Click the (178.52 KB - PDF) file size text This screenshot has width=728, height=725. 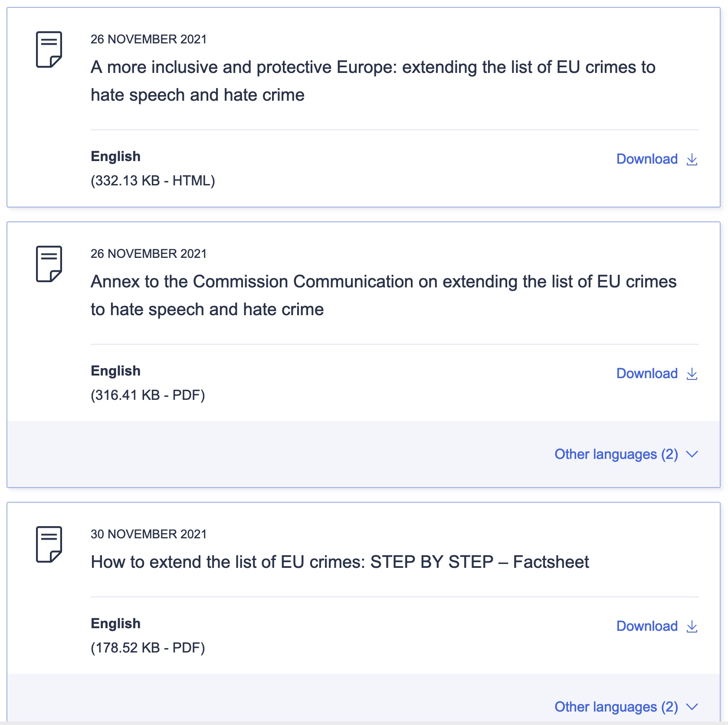148,648
